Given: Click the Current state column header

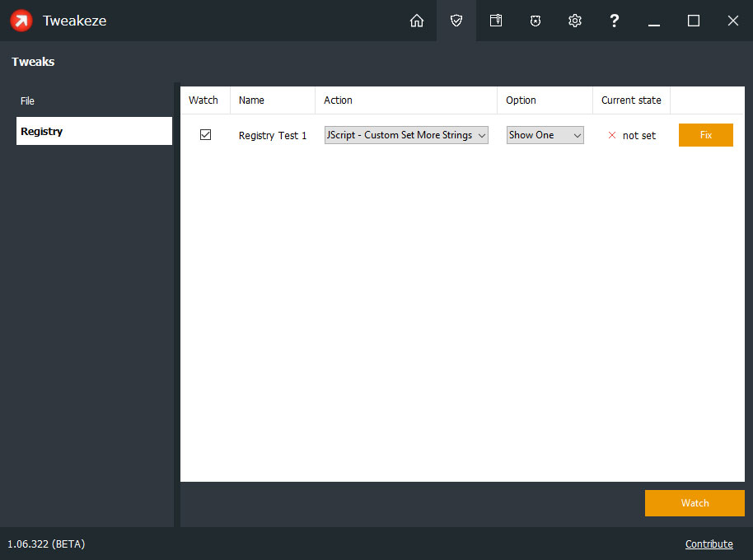Looking at the screenshot, I should tap(630, 100).
